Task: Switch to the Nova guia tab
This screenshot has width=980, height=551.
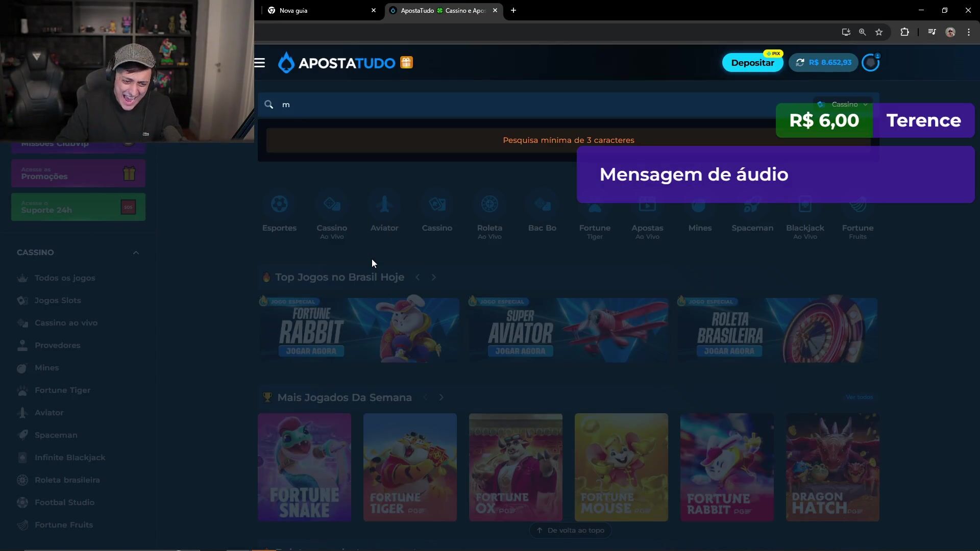Action: click(322, 10)
